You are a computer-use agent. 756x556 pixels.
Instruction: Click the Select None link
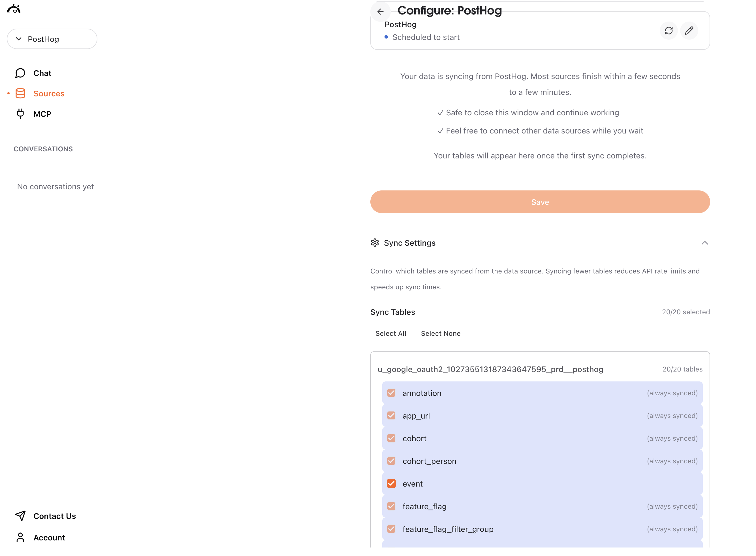(x=441, y=333)
